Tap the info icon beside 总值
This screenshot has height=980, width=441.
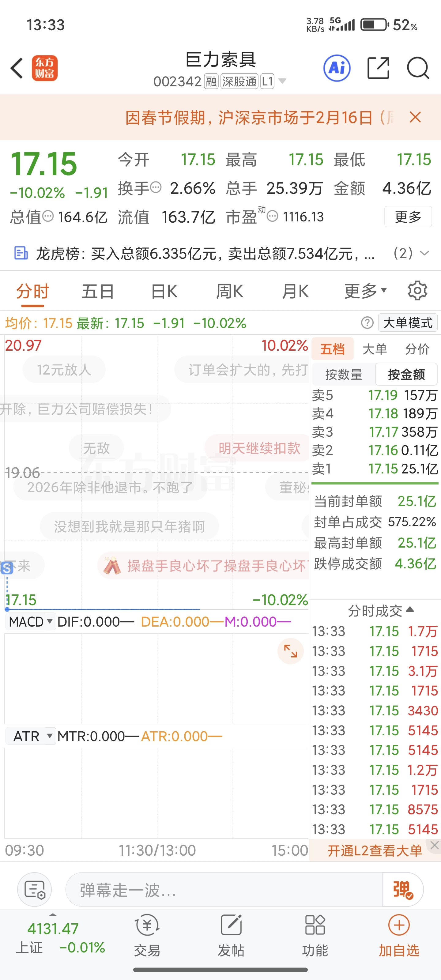click(48, 216)
